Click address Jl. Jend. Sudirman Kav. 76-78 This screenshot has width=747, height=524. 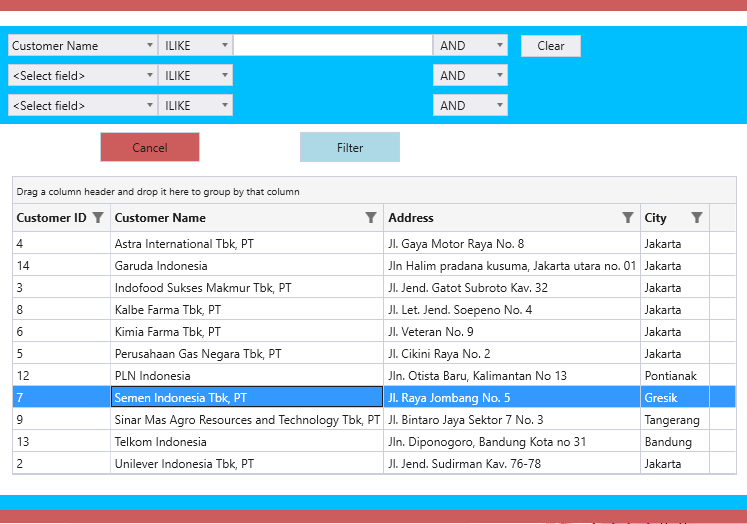(x=512, y=463)
